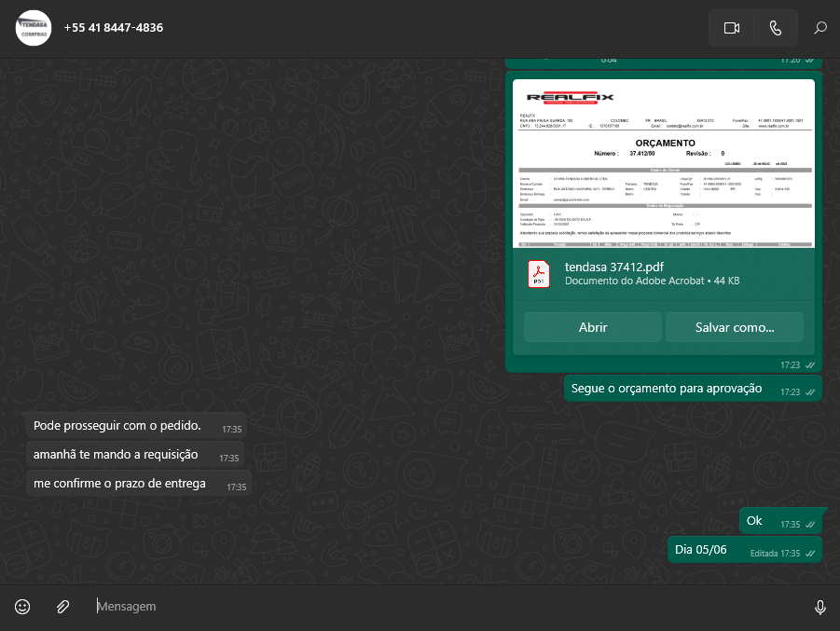Click the Abrir button for the PDF
The height and width of the screenshot is (631, 840).
coord(593,327)
